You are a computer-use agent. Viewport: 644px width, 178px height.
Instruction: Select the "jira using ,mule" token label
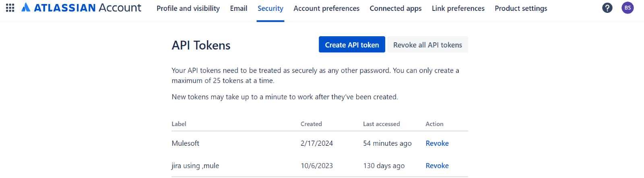point(195,166)
